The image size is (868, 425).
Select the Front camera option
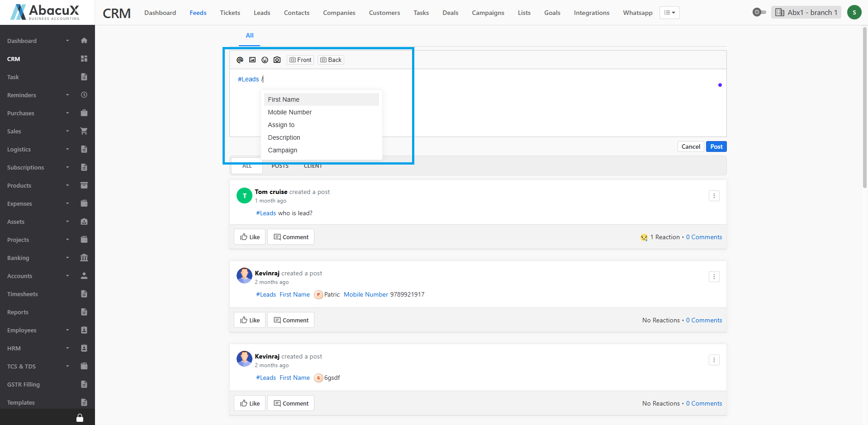point(300,60)
